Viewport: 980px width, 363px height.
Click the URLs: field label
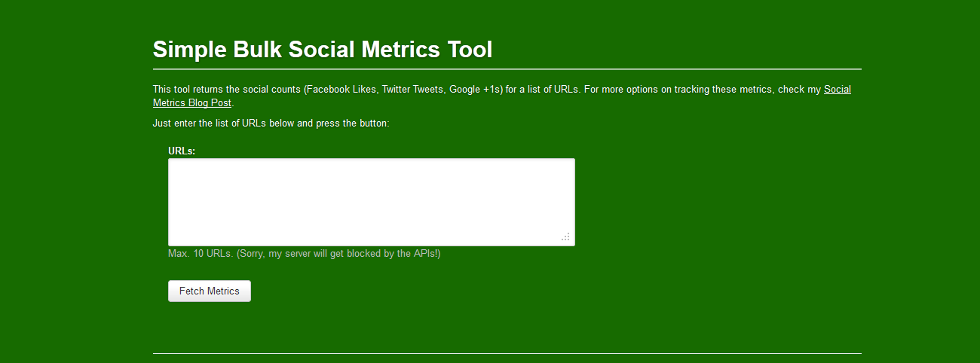[x=182, y=151]
